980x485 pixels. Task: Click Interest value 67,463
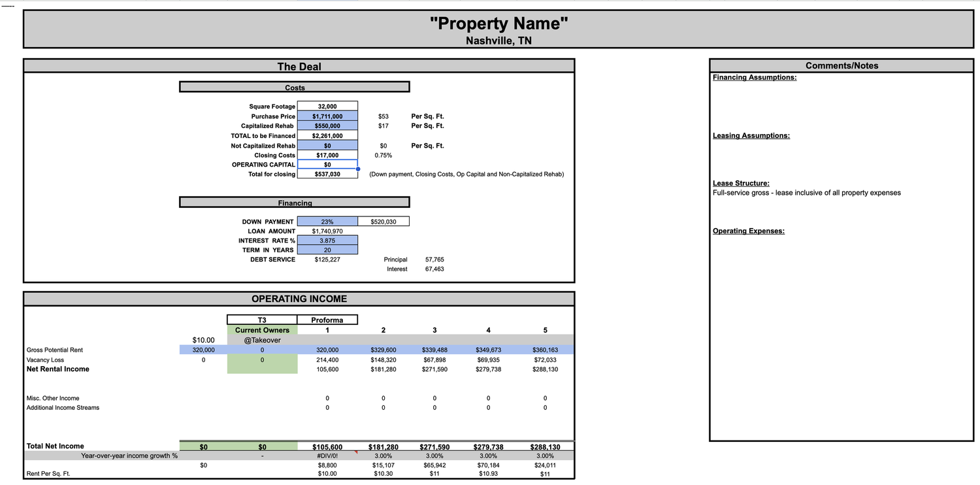click(434, 269)
